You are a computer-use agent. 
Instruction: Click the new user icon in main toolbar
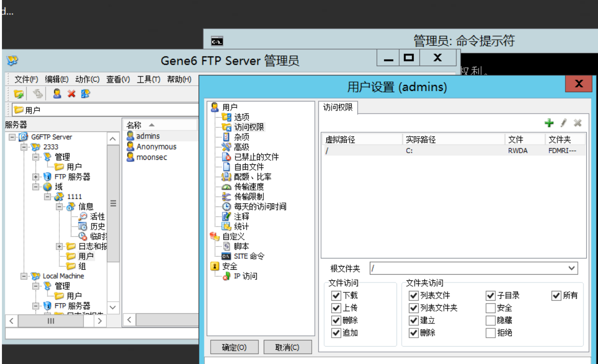[x=57, y=94]
